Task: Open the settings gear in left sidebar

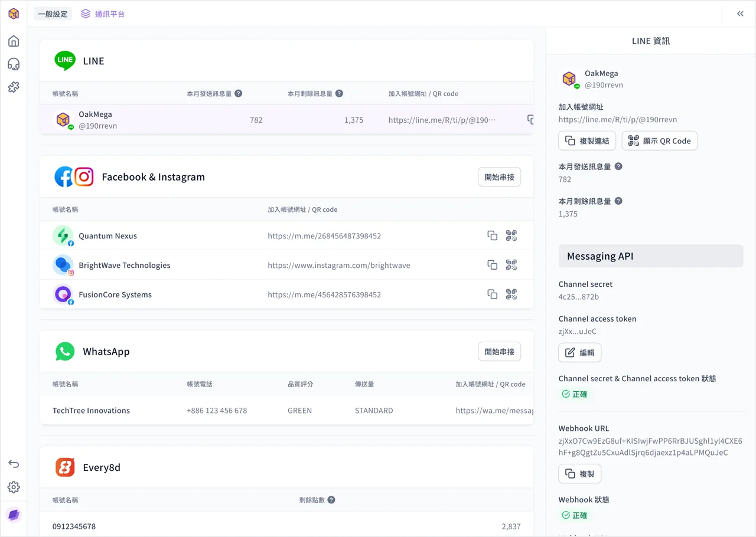Action: coord(14,487)
